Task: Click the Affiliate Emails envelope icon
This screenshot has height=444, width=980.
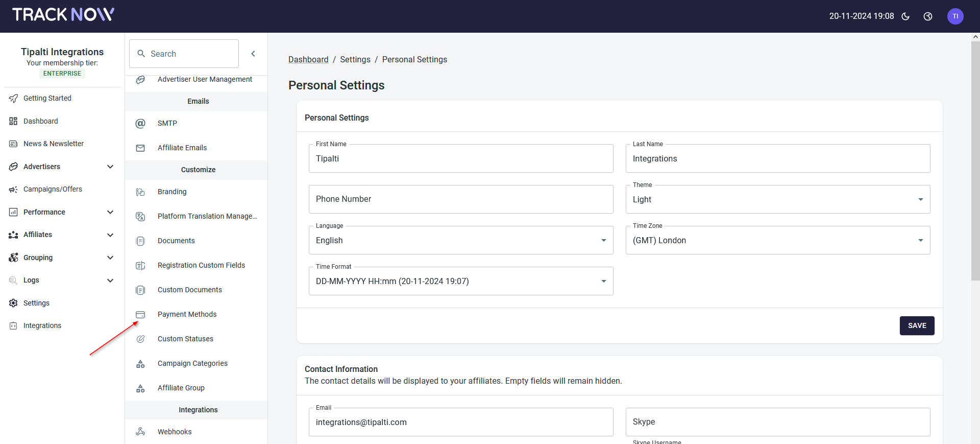Action: (140, 148)
